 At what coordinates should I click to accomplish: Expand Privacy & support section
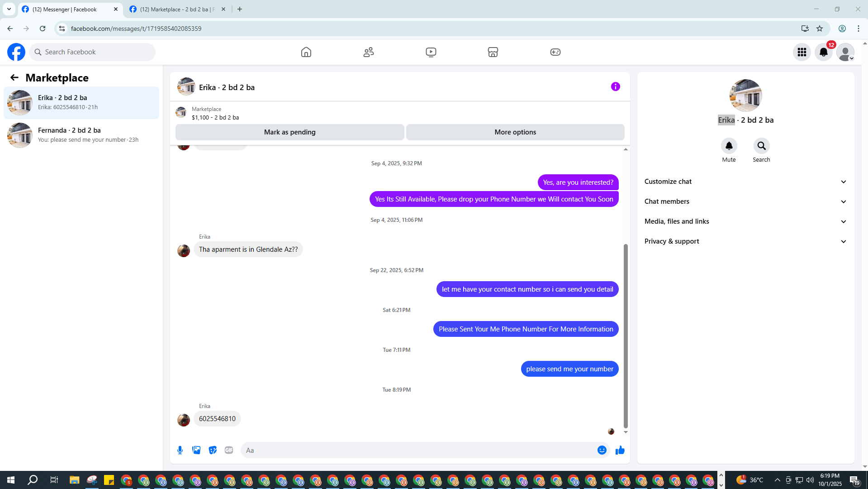coord(745,241)
